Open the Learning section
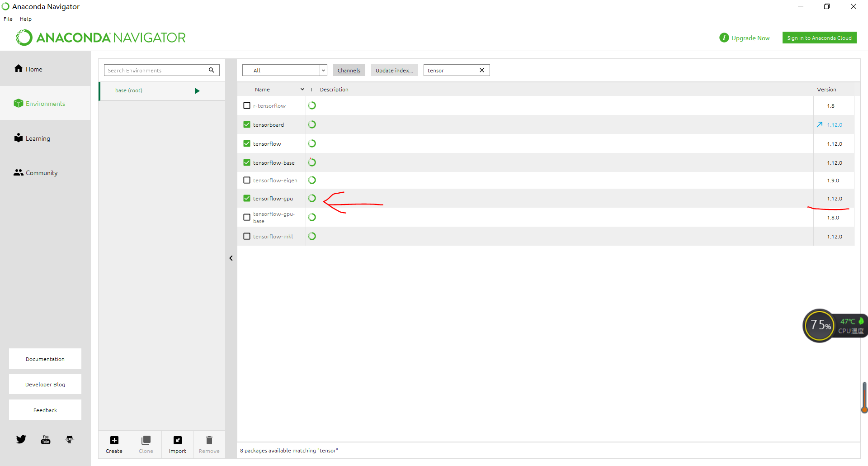Image resolution: width=868 pixels, height=466 pixels. [32, 138]
